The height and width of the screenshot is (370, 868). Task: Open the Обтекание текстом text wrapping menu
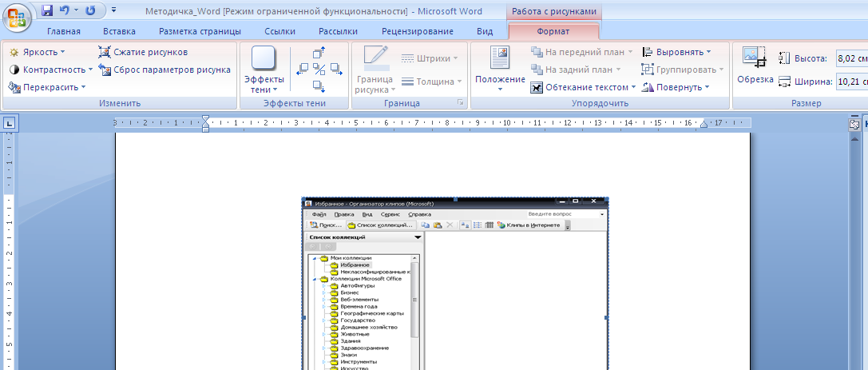pos(583,87)
